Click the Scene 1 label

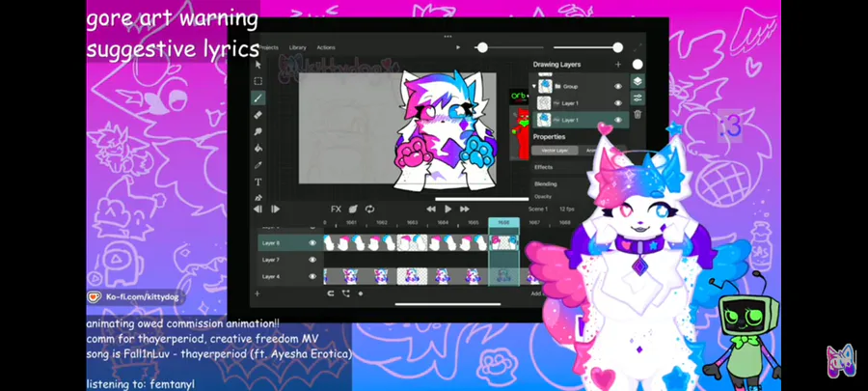click(537, 209)
